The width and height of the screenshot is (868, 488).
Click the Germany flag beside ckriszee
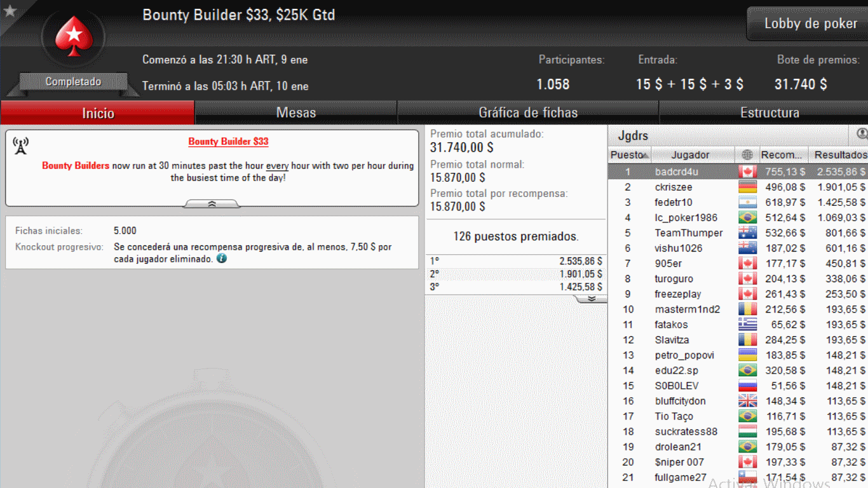click(x=747, y=187)
